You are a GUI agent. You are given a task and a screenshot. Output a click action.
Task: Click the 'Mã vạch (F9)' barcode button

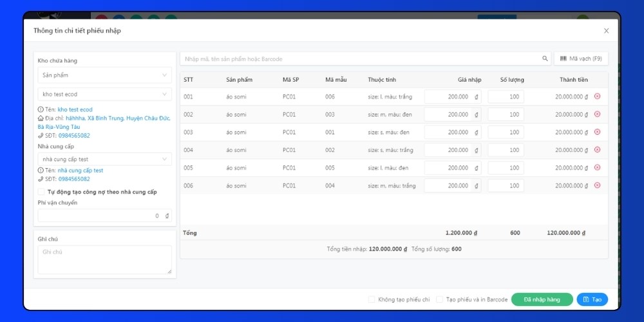click(x=580, y=59)
